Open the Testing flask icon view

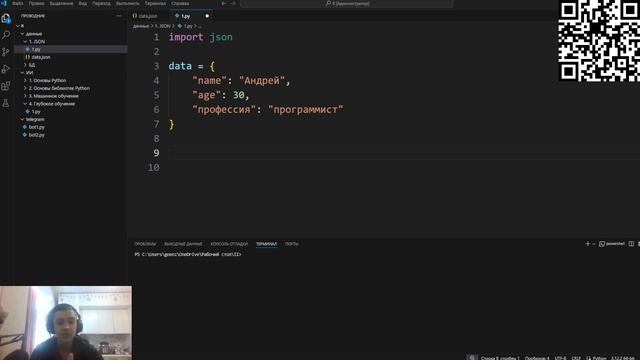tap(6, 103)
